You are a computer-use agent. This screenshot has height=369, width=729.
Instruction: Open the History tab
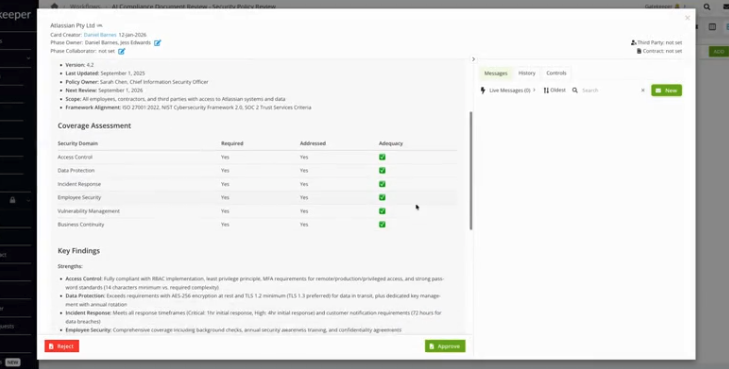[x=527, y=73]
